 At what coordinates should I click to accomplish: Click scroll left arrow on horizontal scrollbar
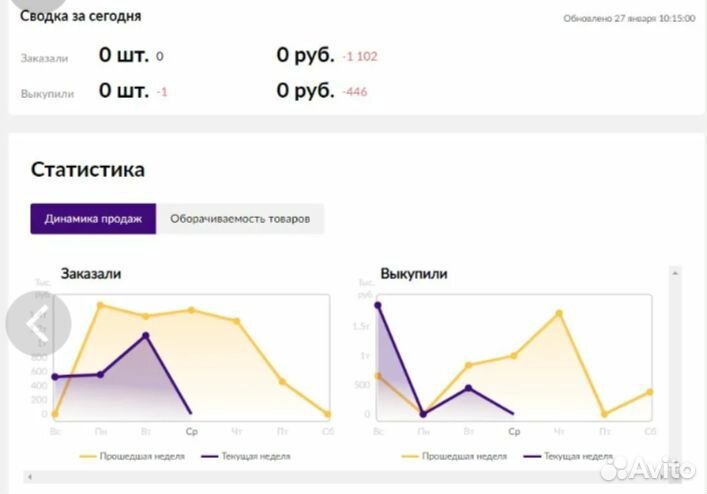coord(30,477)
